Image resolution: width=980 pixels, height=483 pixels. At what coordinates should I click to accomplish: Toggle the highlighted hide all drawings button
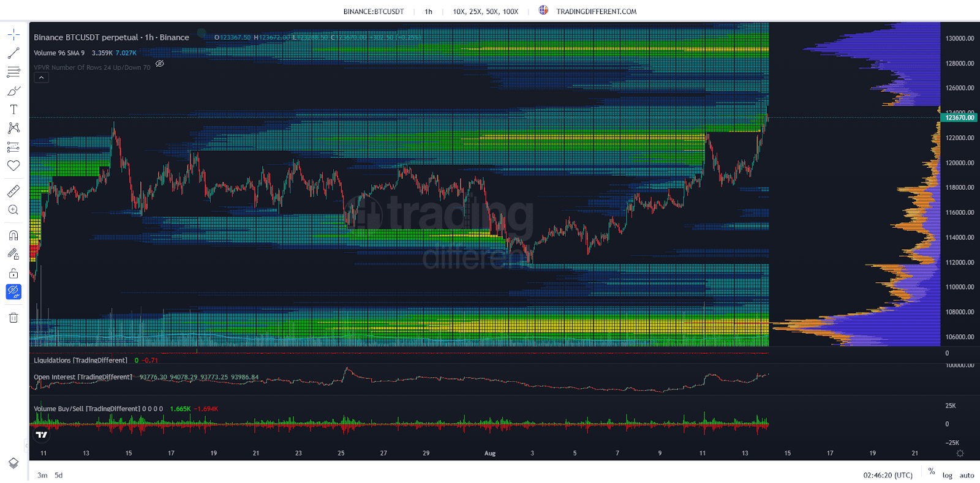tap(13, 292)
